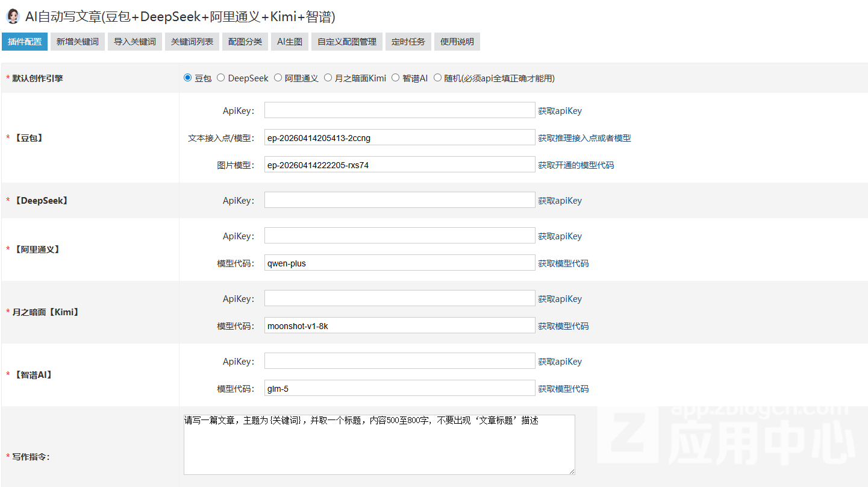Focus the 阿里通义 ApiKey input field
This screenshot has width=868, height=487.
(400, 236)
